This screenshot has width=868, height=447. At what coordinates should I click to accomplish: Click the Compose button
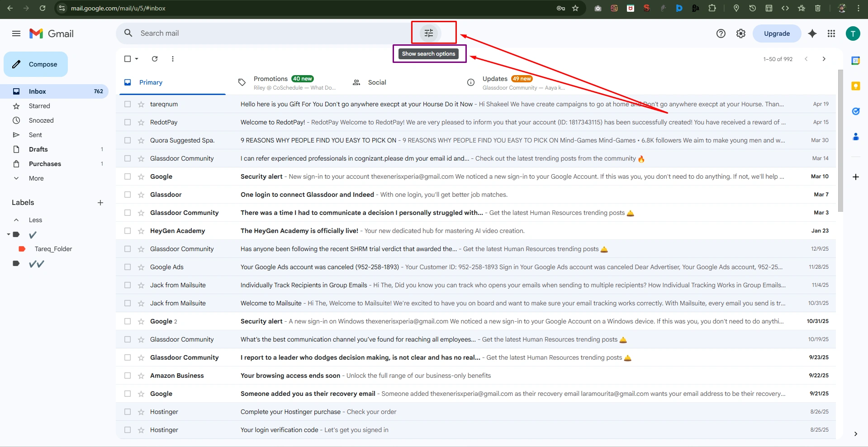pyautogui.click(x=36, y=64)
